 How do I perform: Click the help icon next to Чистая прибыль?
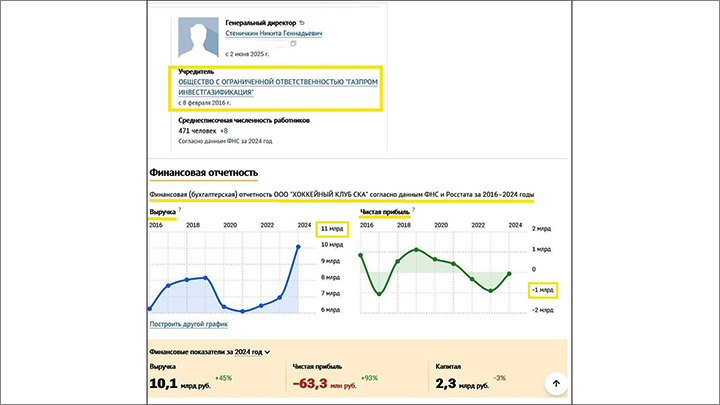(415, 211)
